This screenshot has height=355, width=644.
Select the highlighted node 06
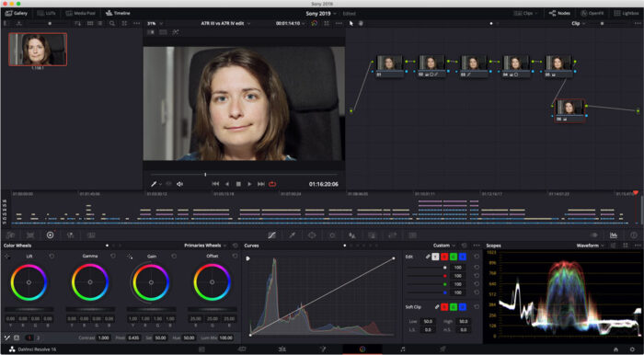pos(569,110)
